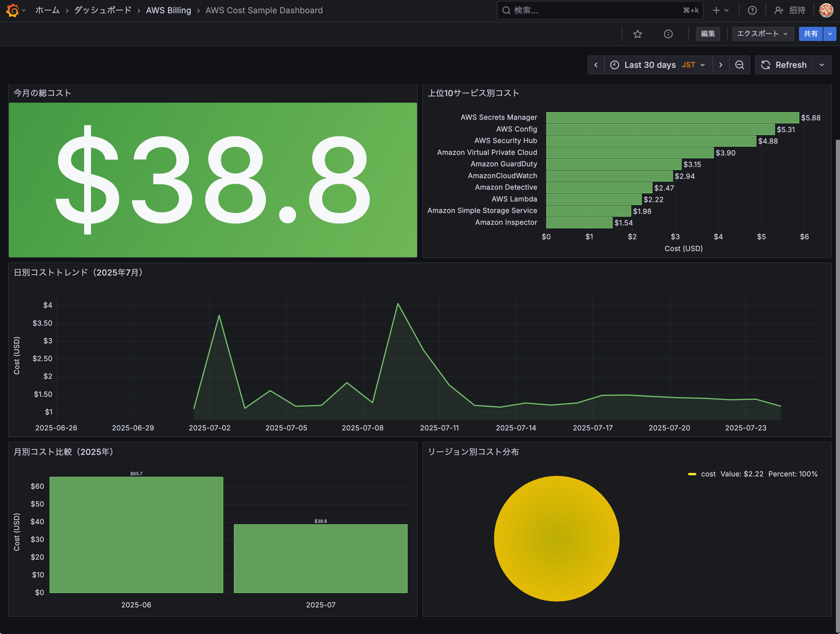Select the 2025-06 monthly cost bar
The width and height of the screenshot is (840, 634).
click(136, 535)
